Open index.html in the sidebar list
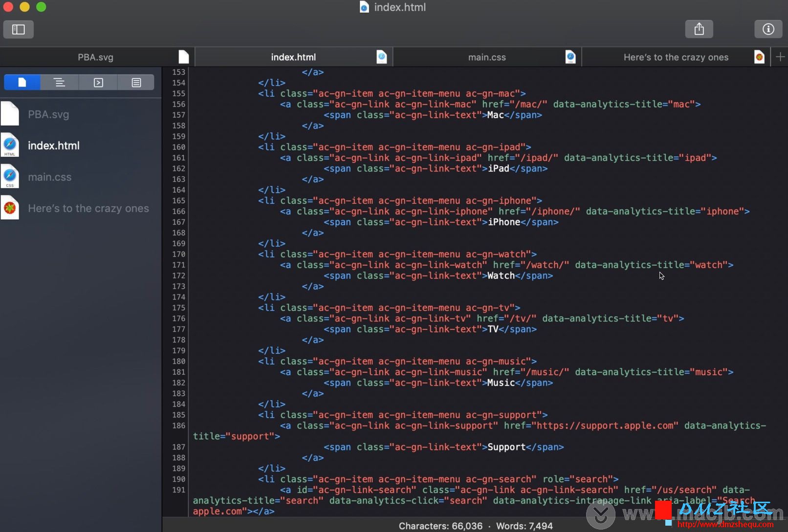Image resolution: width=788 pixels, height=532 pixels. click(81, 146)
